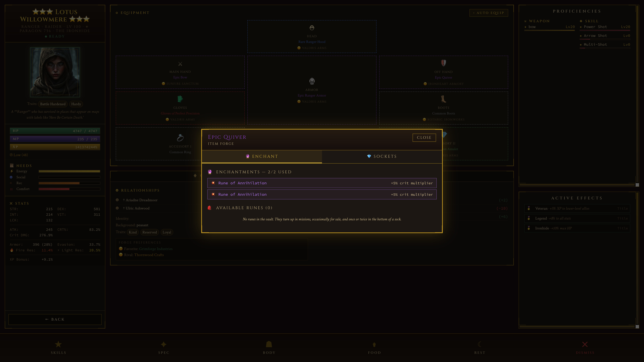Click the Thornwood Crafts rival forge link
644x362 pixels.
coord(149,255)
